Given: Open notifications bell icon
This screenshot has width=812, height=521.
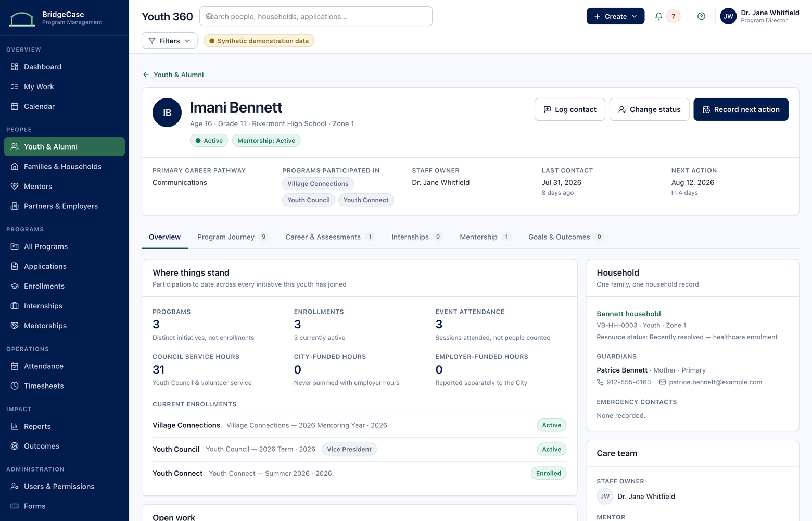Looking at the screenshot, I should (658, 16).
